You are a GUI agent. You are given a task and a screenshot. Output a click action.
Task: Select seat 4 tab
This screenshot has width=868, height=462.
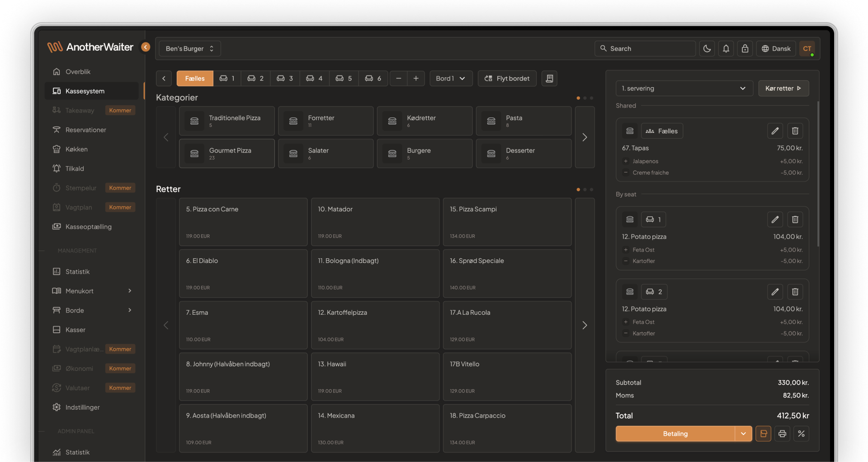[x=314, y=79]
